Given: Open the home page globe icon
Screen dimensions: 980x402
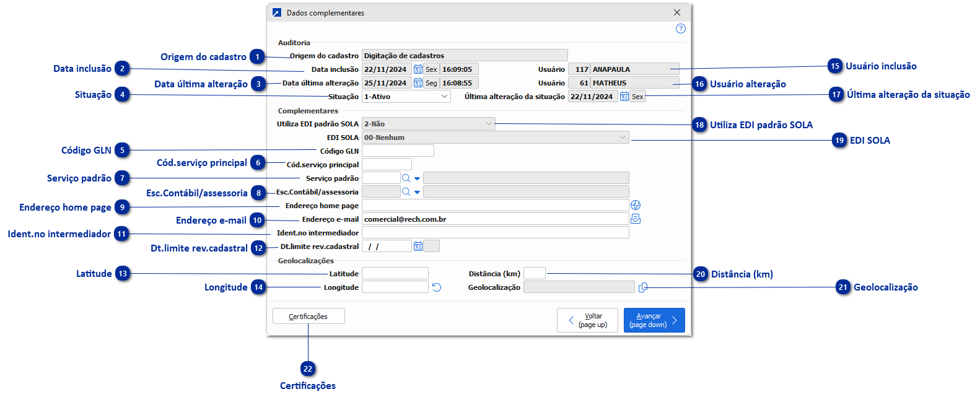Looking at the screenshot, I should pyautogui.click(x=636, y=206).
